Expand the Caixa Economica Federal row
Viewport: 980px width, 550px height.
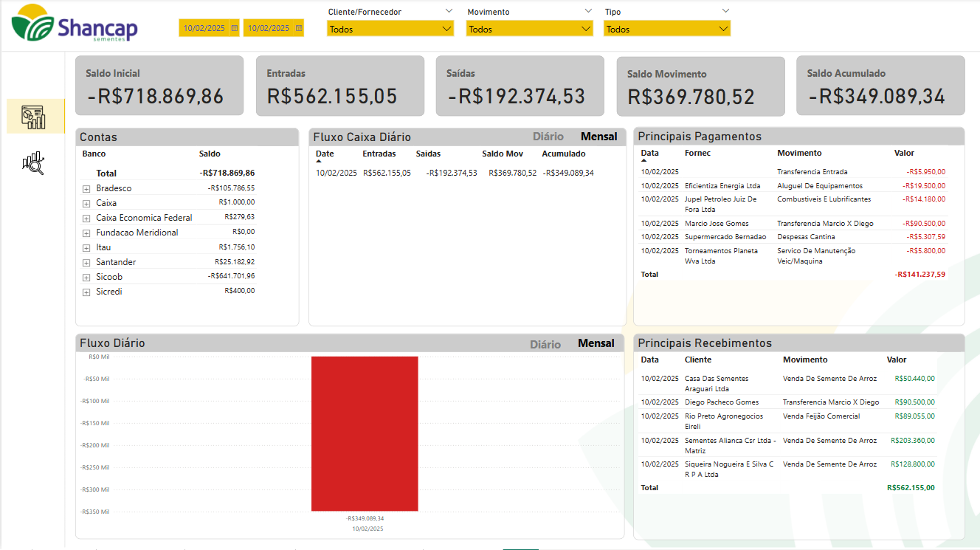(x=86, y=219)
